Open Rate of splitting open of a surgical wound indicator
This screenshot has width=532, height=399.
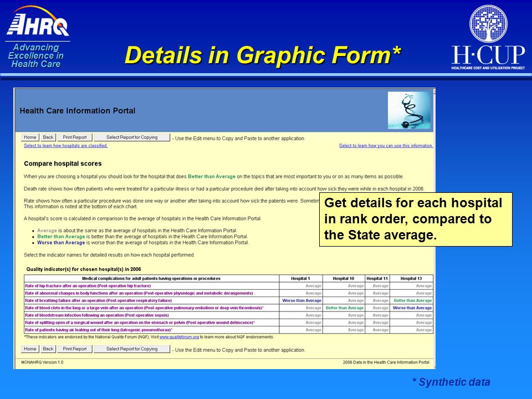point(140,323)
